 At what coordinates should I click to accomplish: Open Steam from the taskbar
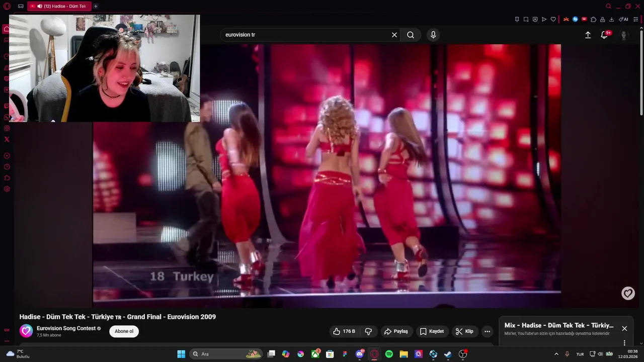[x=448, y=354]
